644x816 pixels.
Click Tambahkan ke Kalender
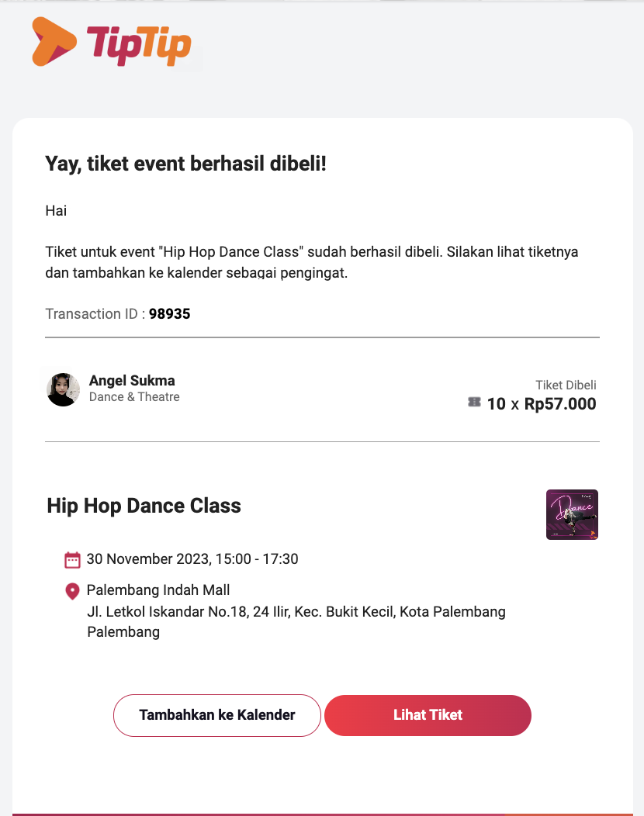216,715
